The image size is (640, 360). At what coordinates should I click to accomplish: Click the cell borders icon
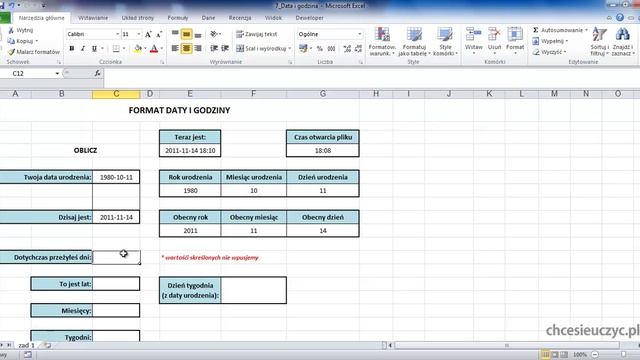pyautogui.click(x=116, y=49)
